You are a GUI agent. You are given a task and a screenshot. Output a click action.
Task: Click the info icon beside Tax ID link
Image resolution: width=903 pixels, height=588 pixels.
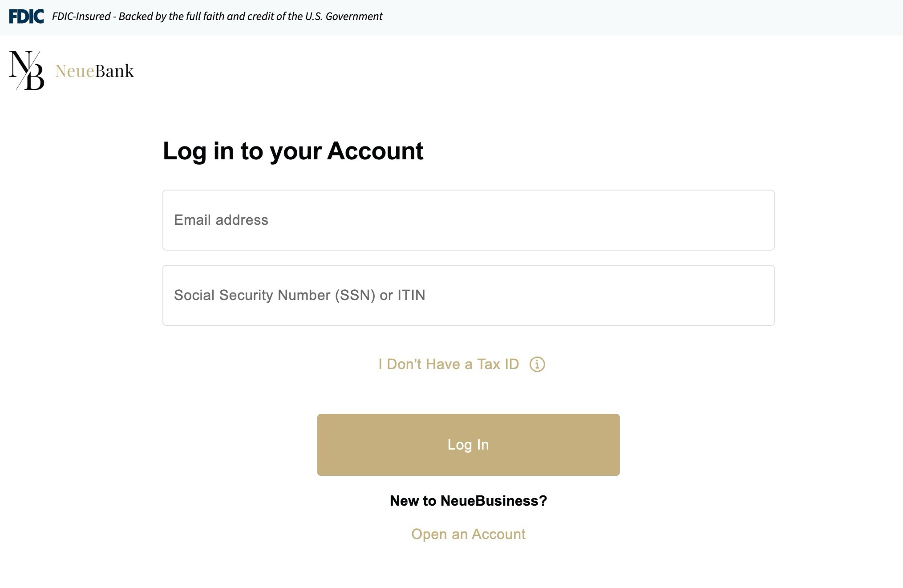pyautogui.click(x=537, y=365)
